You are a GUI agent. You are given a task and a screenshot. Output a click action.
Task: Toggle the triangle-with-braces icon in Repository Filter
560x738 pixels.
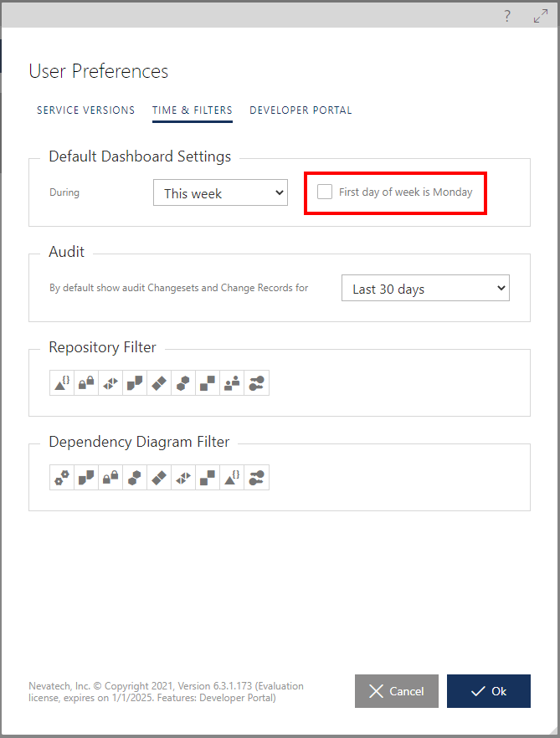[x=62, y=383]
